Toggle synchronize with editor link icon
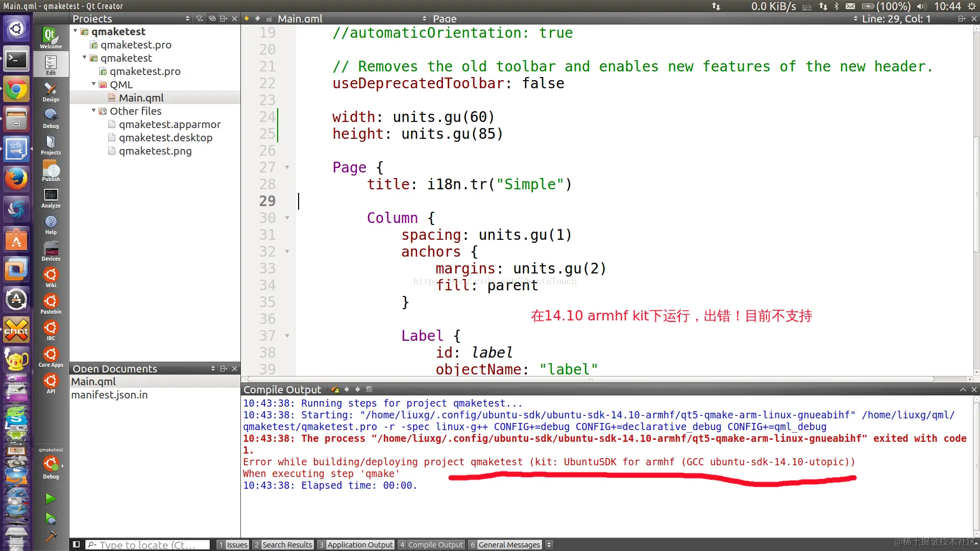 212,18
